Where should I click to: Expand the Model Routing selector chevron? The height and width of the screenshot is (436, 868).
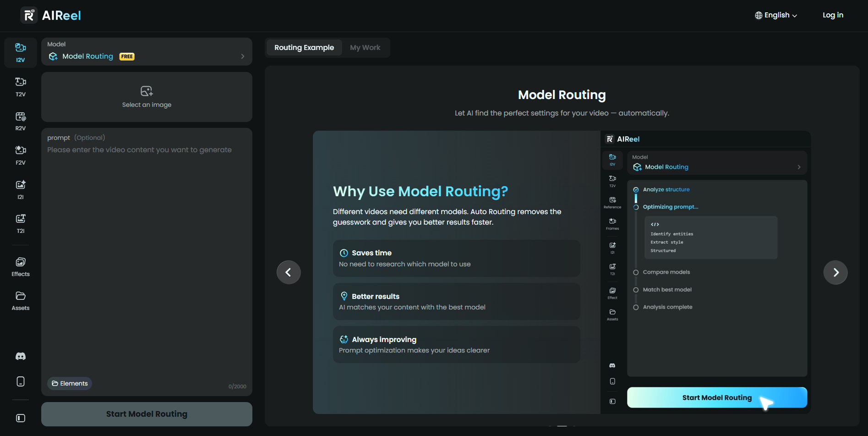click(243, 56)
